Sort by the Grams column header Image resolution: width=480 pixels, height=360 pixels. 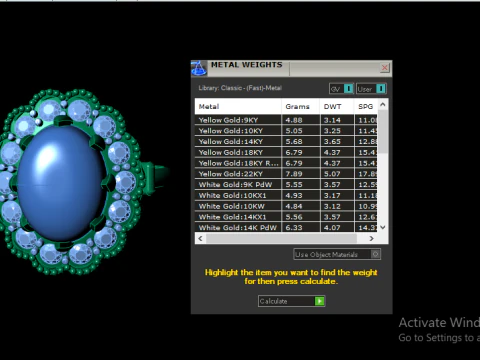300,107
